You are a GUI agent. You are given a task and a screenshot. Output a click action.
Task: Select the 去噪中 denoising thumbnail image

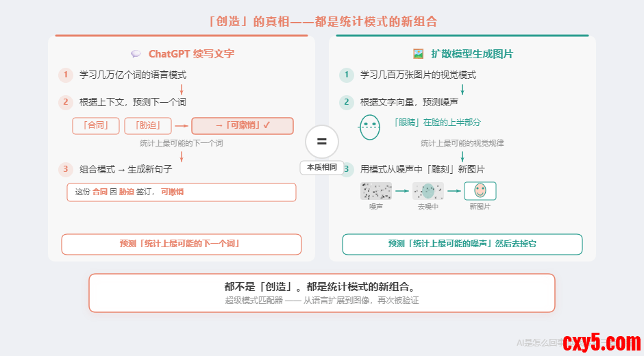(x=428, y=191)
